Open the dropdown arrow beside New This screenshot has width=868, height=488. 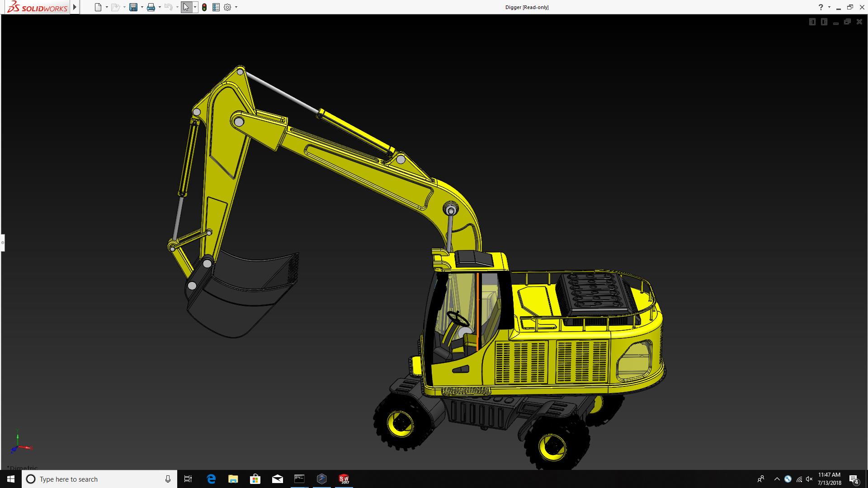(107, 7)
